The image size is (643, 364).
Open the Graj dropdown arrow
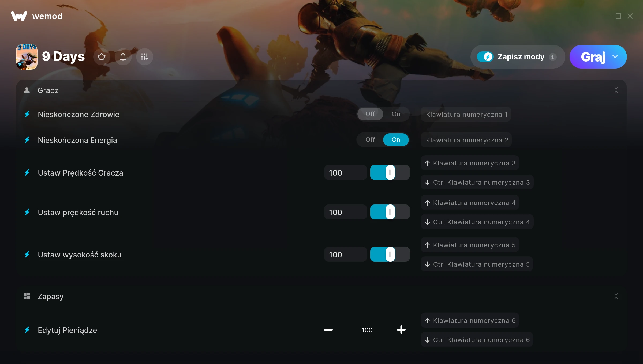coord(615,57)
